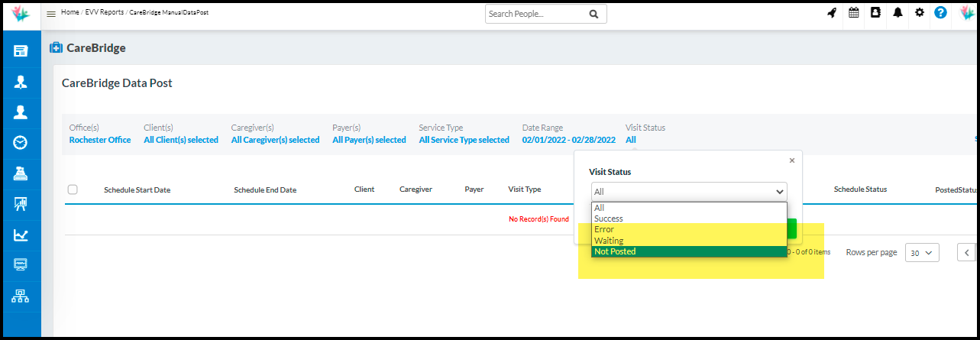Open the calendar icon in top bar

pyautogui.click(x=854, y=13)
